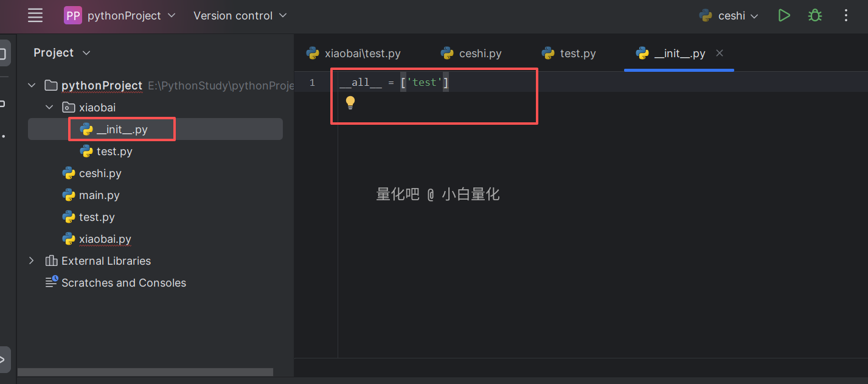Run the ceshi configuration
868x384 pixels.
(x=784, y=16)
